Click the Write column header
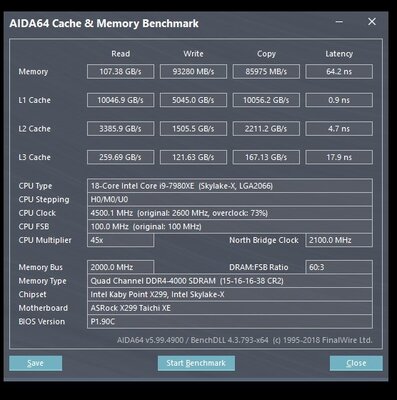397x400 pixels. pos(193,54)
